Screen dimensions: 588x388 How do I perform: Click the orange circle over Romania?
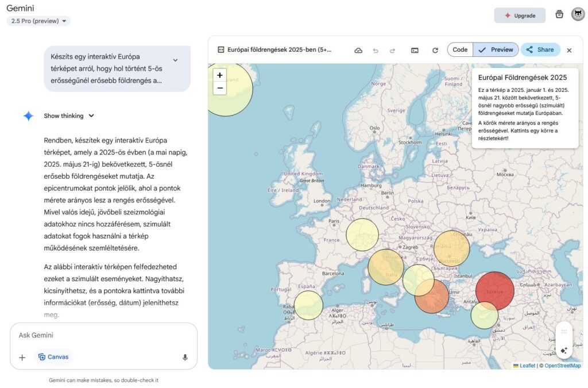click(x=451, y=248)
